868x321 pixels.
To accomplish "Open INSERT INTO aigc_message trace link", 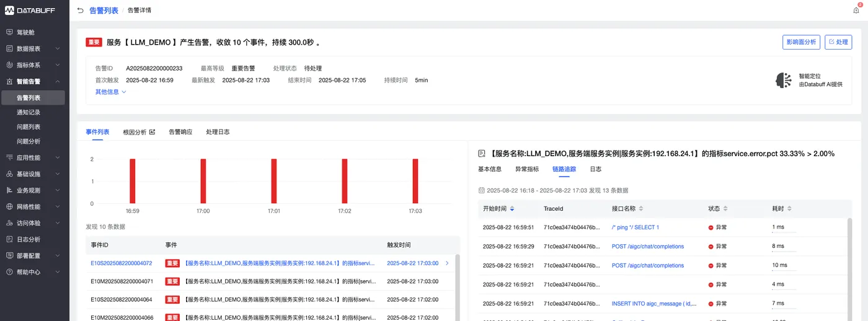I will (x=654, y=304).
